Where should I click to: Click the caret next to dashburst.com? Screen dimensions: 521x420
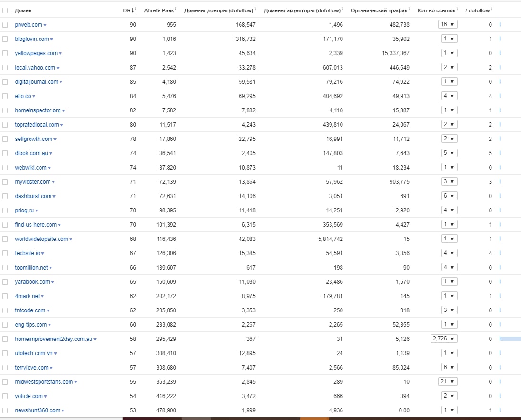point(54,197)
